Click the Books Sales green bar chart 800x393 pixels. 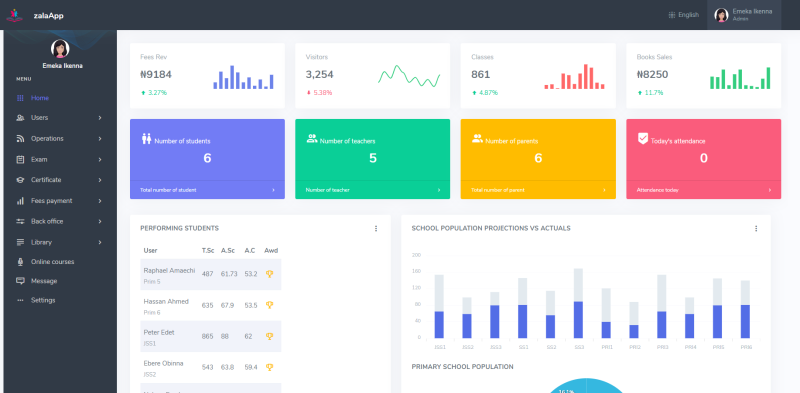740,78
